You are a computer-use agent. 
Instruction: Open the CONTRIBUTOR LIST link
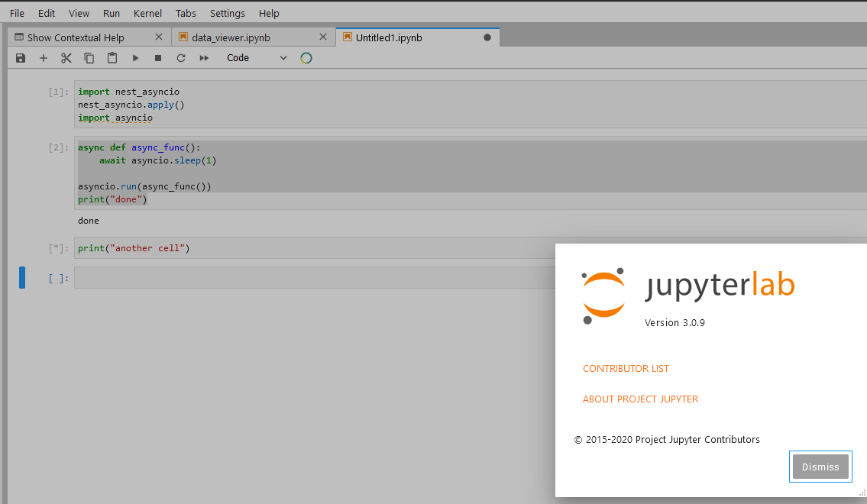pos(626,369)
